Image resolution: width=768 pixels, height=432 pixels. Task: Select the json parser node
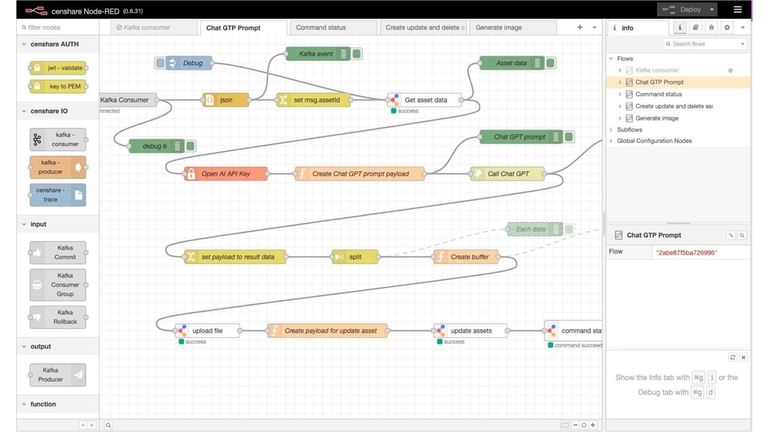tap(226, 100)
